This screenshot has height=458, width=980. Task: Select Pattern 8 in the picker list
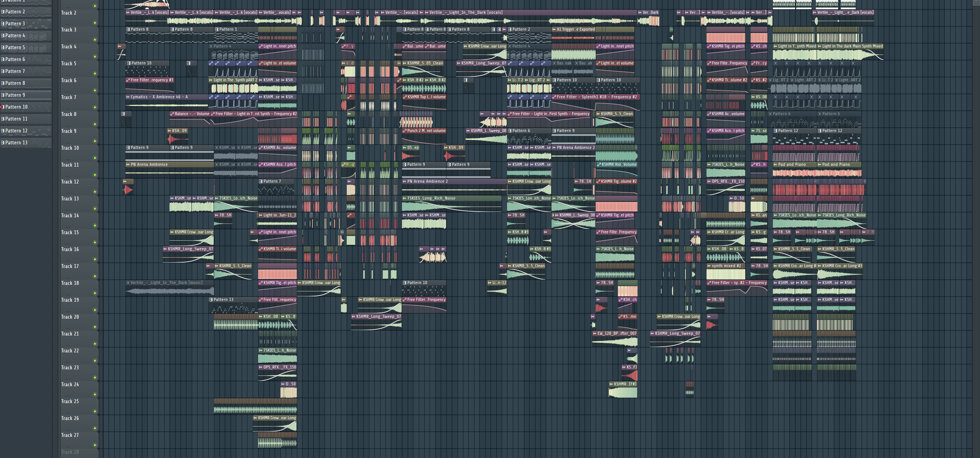26,83
